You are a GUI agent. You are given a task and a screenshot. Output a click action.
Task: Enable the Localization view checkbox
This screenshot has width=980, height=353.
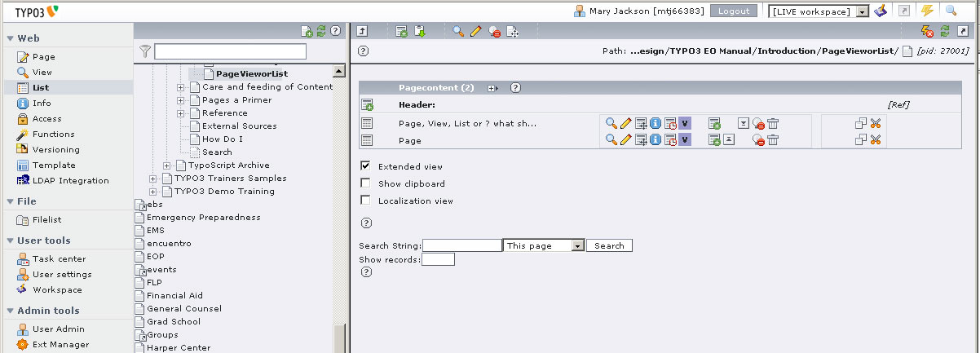(365, 201)
